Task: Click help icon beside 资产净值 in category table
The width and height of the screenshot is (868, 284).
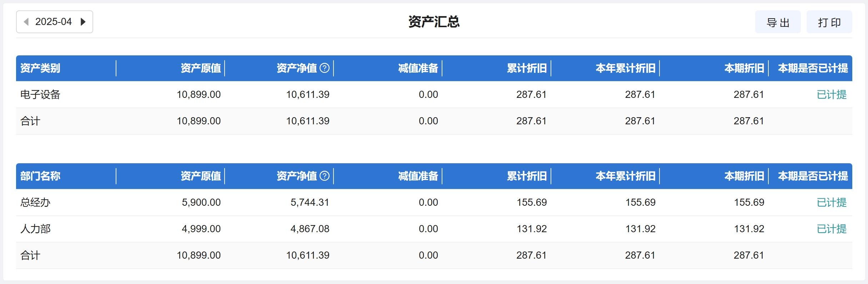Action: [325, 68]
